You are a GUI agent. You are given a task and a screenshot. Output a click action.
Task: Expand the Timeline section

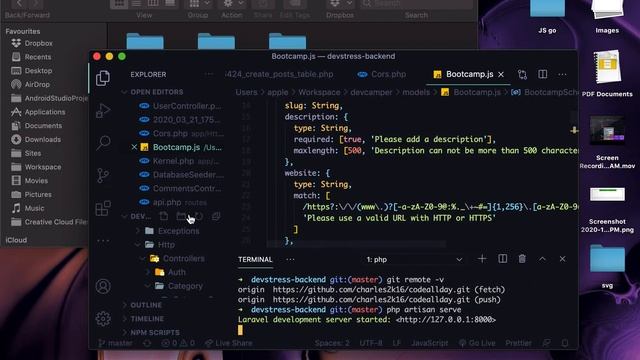coord(147,319)
